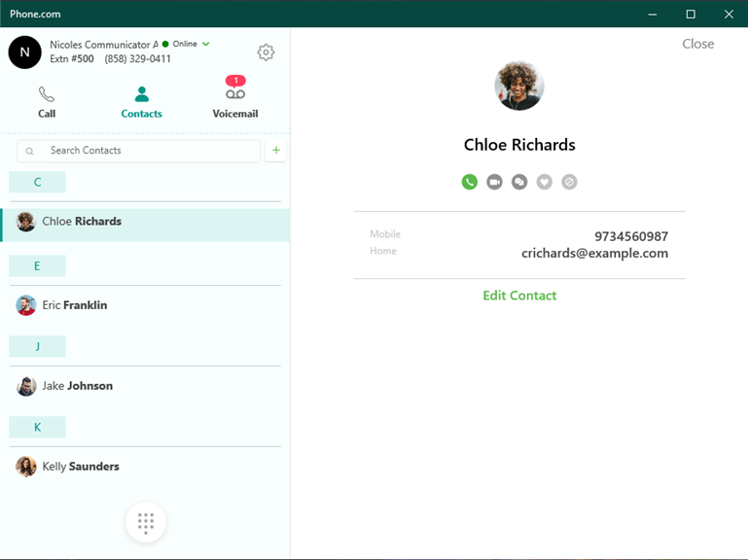
Task: Click Edit Contact link
Action: pyautogui.click(x=519, y=296)
